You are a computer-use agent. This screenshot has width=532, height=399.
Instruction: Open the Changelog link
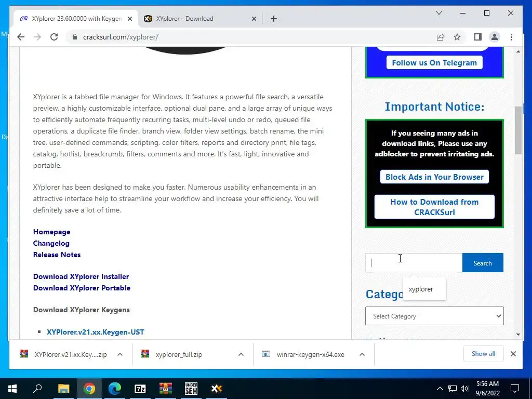tap(51, 243)
